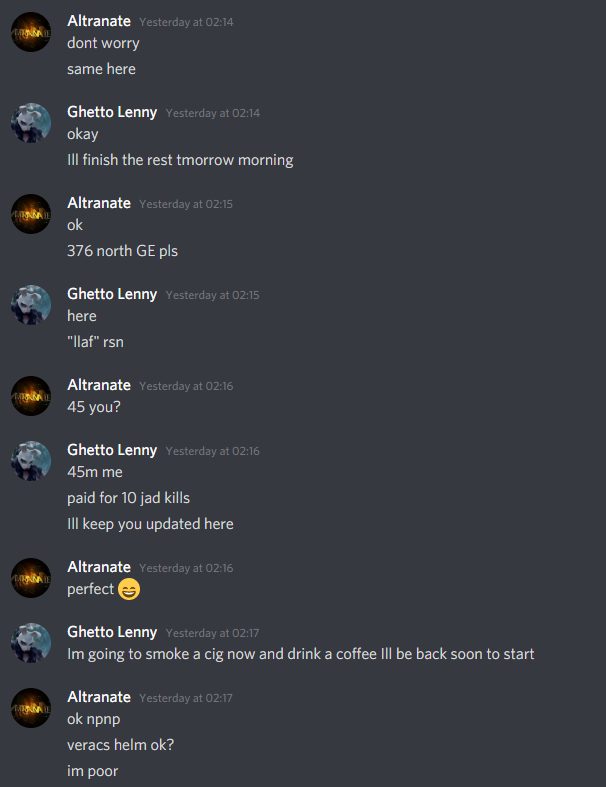Select the message "veracs helm ok?"
The height and width of the screenshot is (787, 606).
[120, 744]
